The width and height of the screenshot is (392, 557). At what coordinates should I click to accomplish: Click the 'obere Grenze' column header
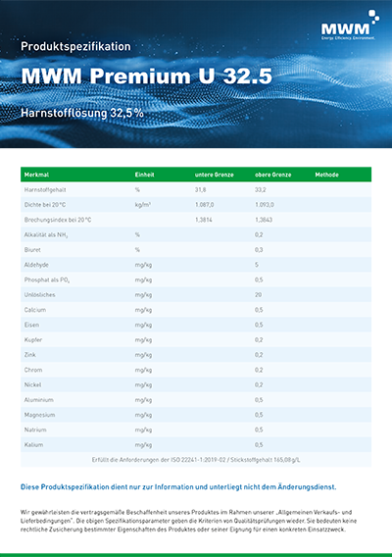(x=273, y=175)
